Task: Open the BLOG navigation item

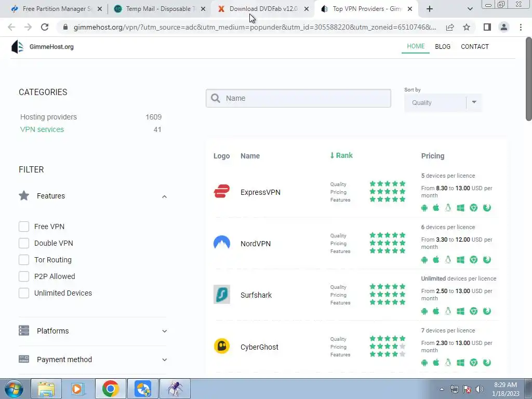Action: 443,47
